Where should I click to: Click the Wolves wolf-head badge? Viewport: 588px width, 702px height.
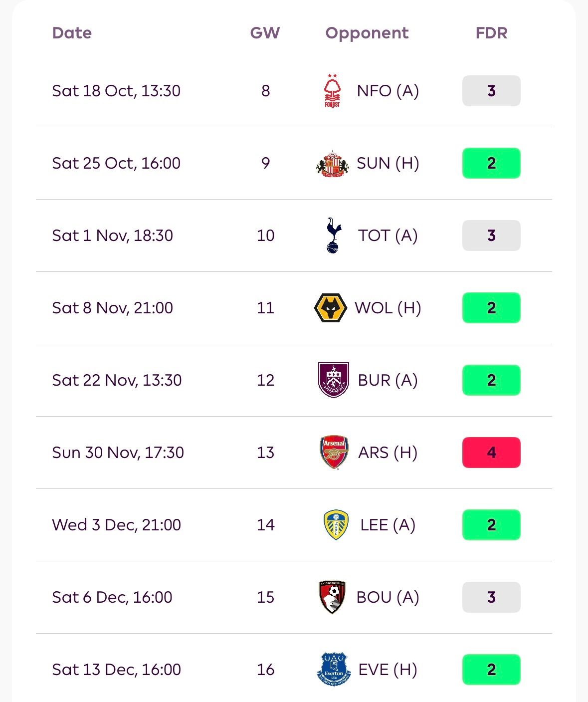[330, 308]
